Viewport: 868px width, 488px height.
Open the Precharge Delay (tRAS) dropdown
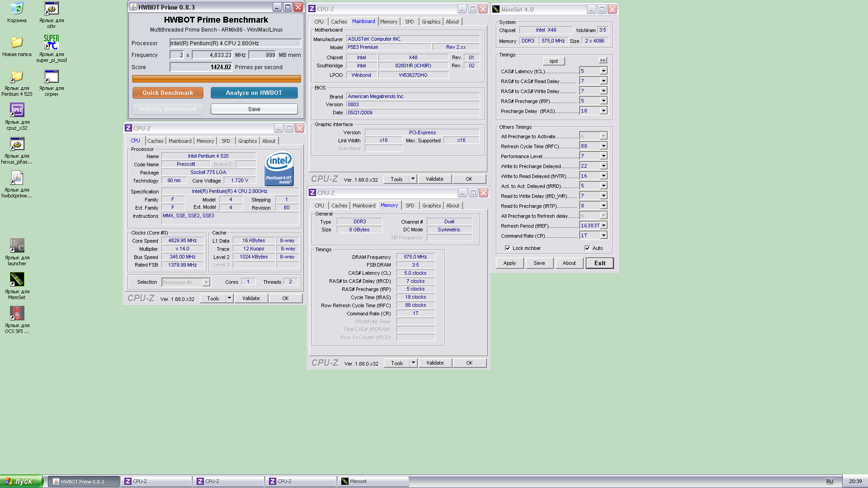(603, 111)
